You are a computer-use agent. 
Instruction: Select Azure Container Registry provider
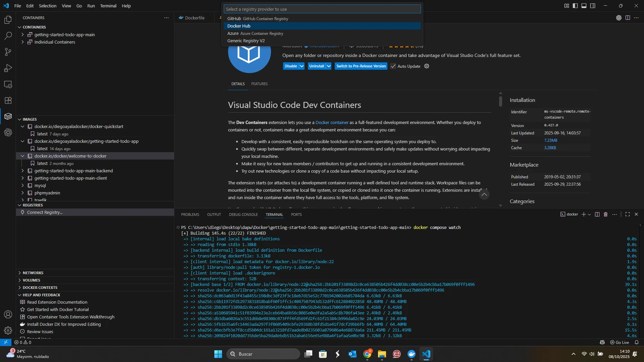pos(322,34)
